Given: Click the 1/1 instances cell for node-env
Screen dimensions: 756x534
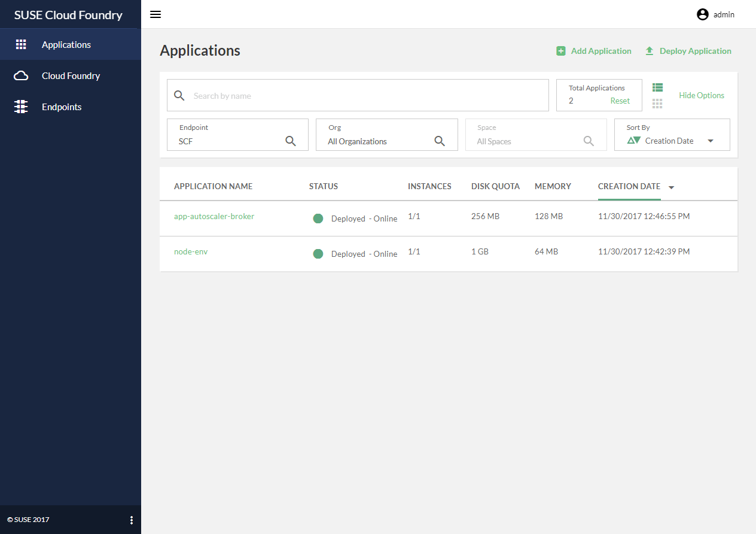Looking at the screenshot, I should coord(414,251).
